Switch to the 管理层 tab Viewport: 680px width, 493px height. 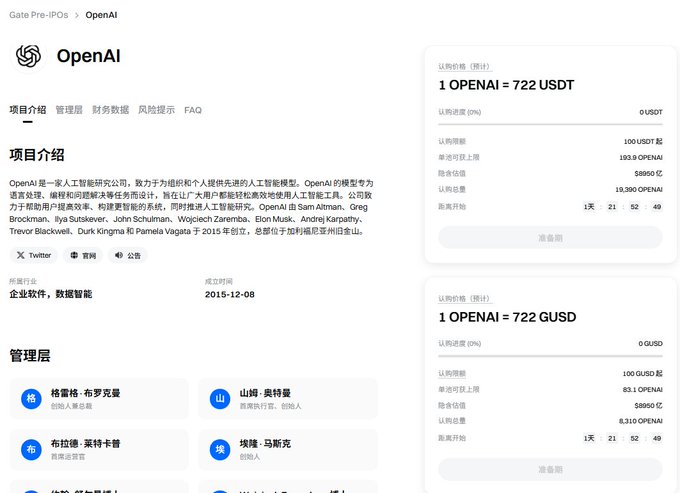click(69, 110)
